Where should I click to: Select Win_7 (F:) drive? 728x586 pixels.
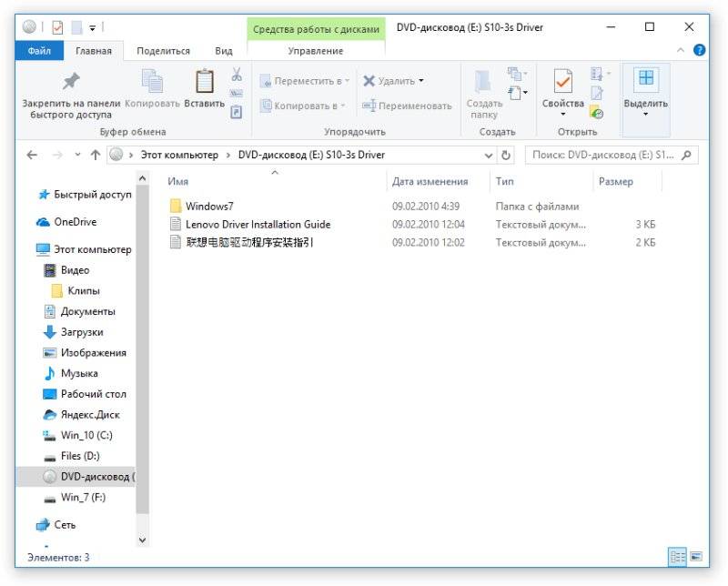(x=83, y=498)
